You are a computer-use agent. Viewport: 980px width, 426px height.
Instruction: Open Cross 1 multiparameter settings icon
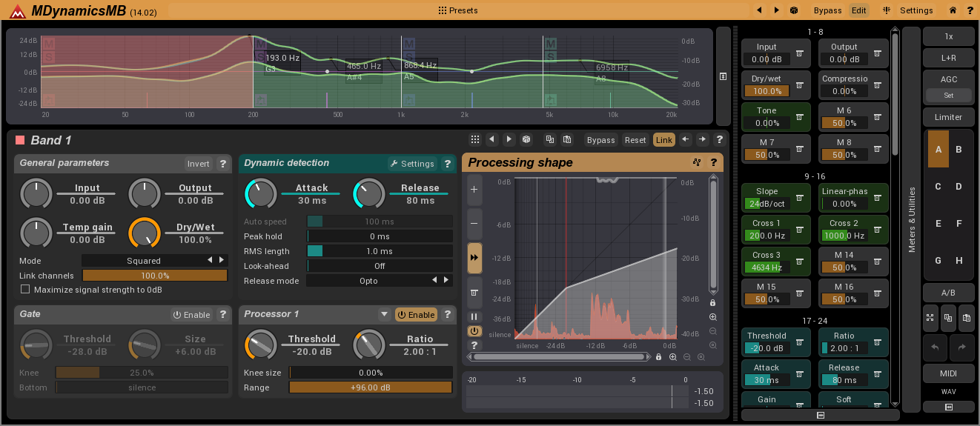click(800, 230)
